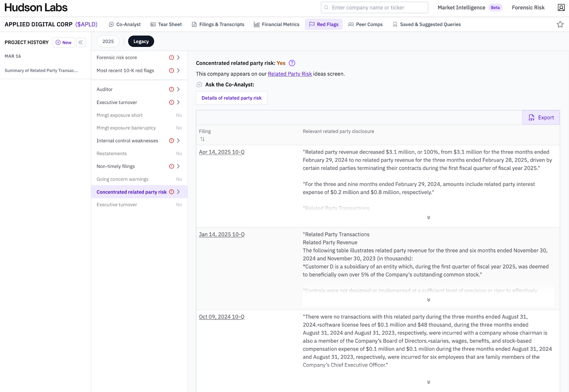Image resolution: width=569 pixels, height=392 pixels.
Task: Collapse the Project History sidebar
Action: 81,42
